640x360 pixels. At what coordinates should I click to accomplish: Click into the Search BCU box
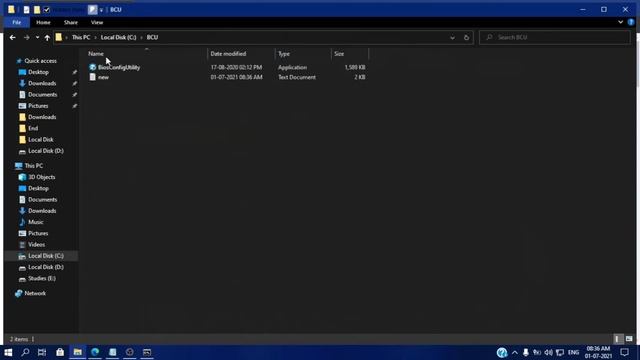[x=555, y=38]
